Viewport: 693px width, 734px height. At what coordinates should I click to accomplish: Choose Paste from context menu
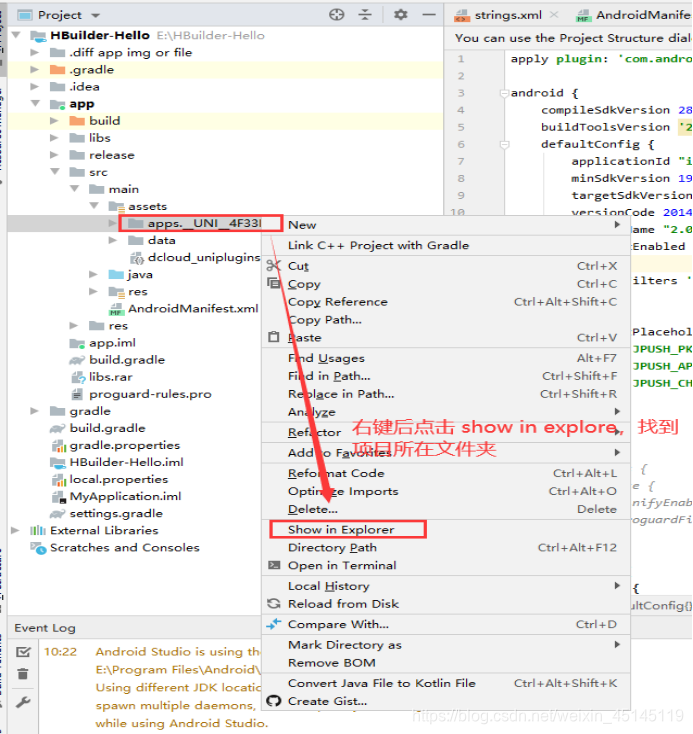tap(446, 338)
